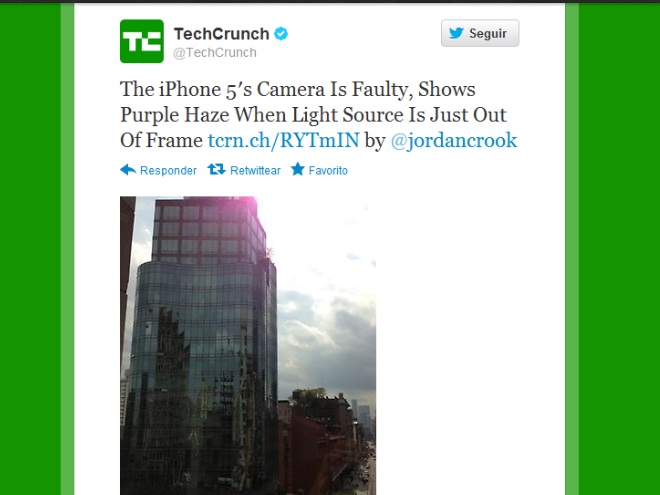Select the Responder text label

(x=168, y=170)
